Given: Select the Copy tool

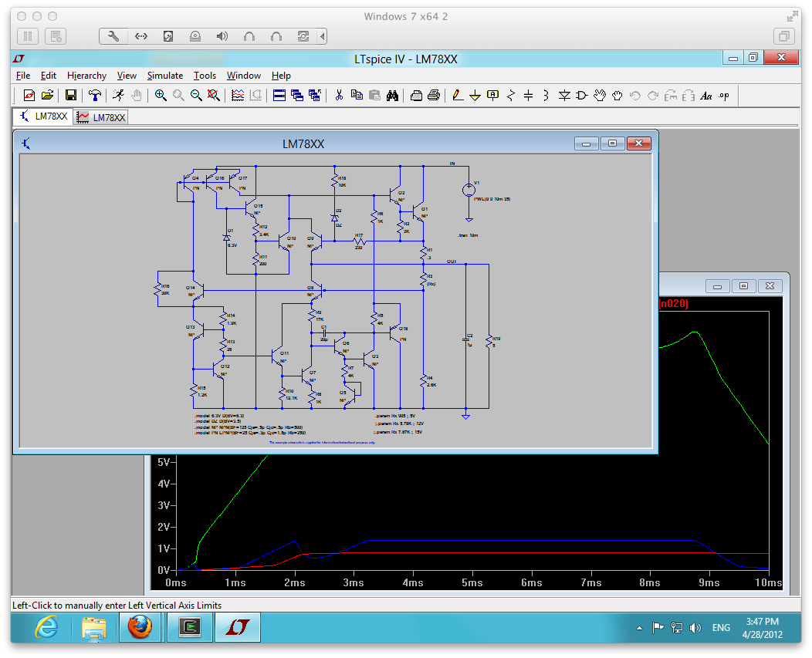Looking at the screenshot, I should pos(357,95).
